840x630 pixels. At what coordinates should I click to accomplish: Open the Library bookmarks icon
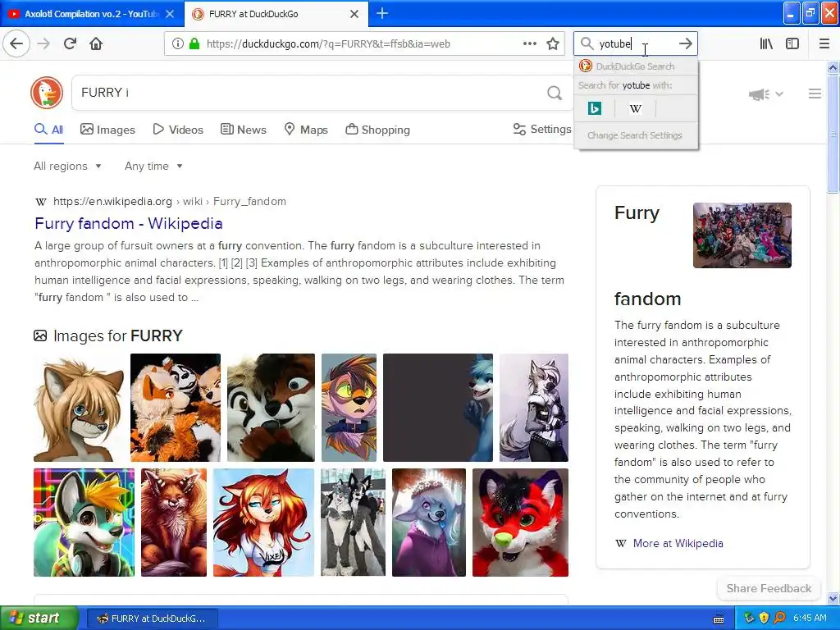pos(766,43)
